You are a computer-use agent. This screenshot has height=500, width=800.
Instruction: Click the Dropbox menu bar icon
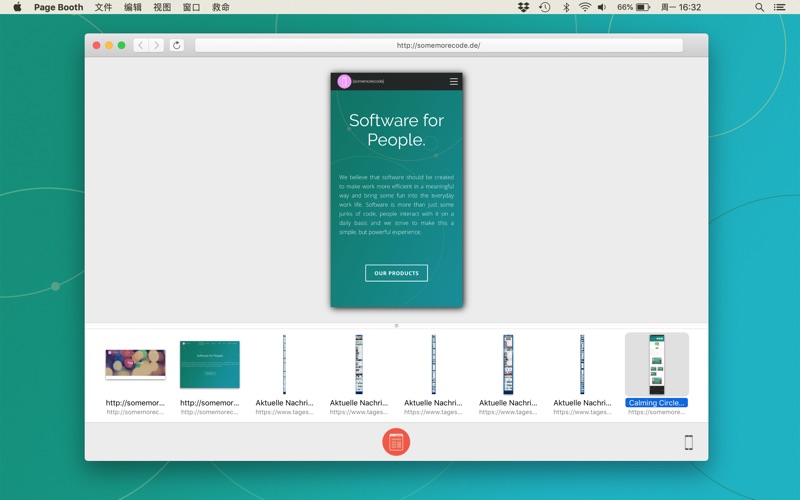(523, 7)
